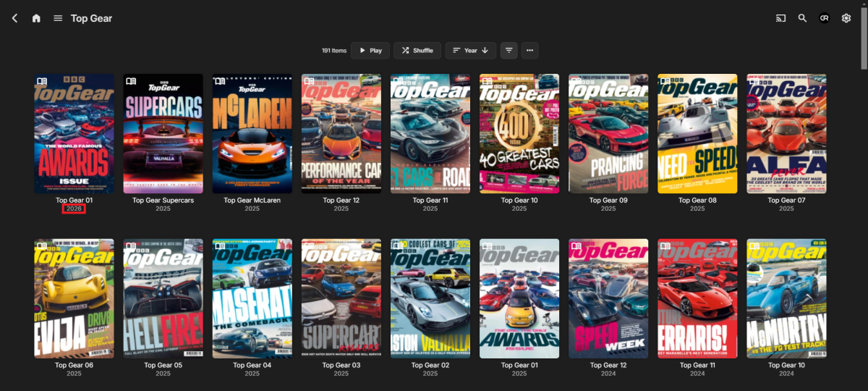Select the 400th issue Top Gear 10 cover
This screenshot has height=391, width=868.
(x=519, y=133)
